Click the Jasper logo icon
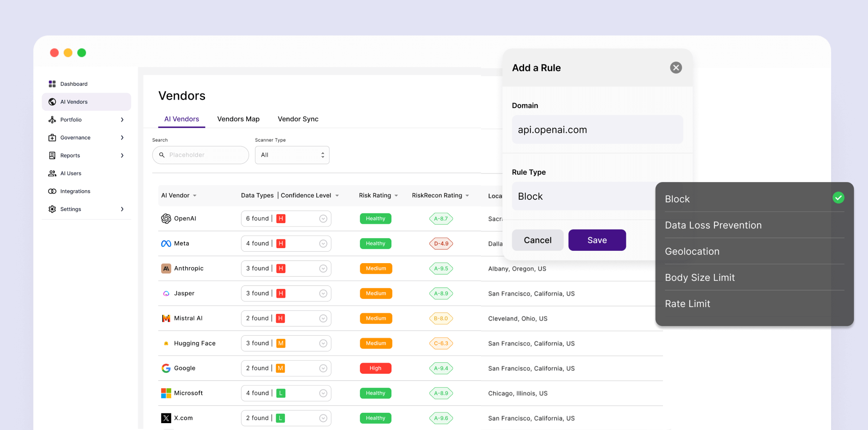This screenshot has height=430, width=868. [166, 294]
